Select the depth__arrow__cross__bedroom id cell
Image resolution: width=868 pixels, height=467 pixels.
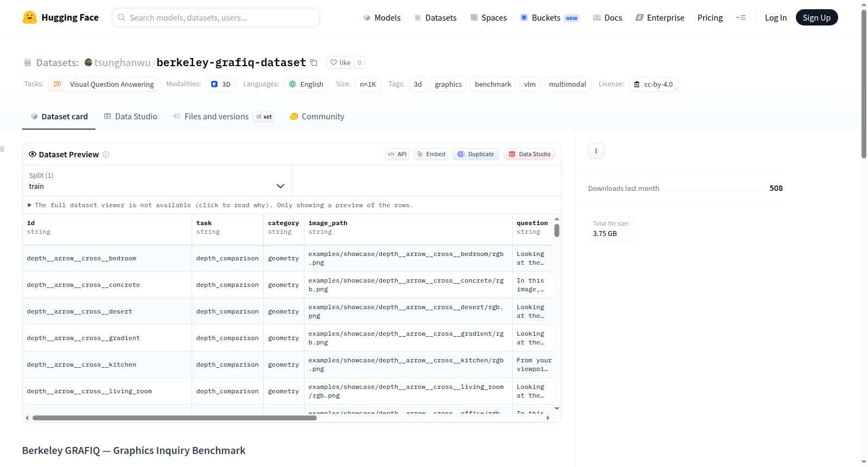(x=107, y=258)
